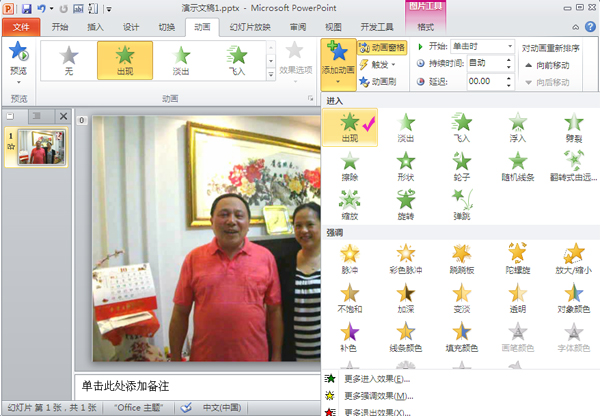The width and height of the screenshot is (600, 416).
Task: Switch to the 设计 design ribbon tab
Action: click(x=131, y=27)
